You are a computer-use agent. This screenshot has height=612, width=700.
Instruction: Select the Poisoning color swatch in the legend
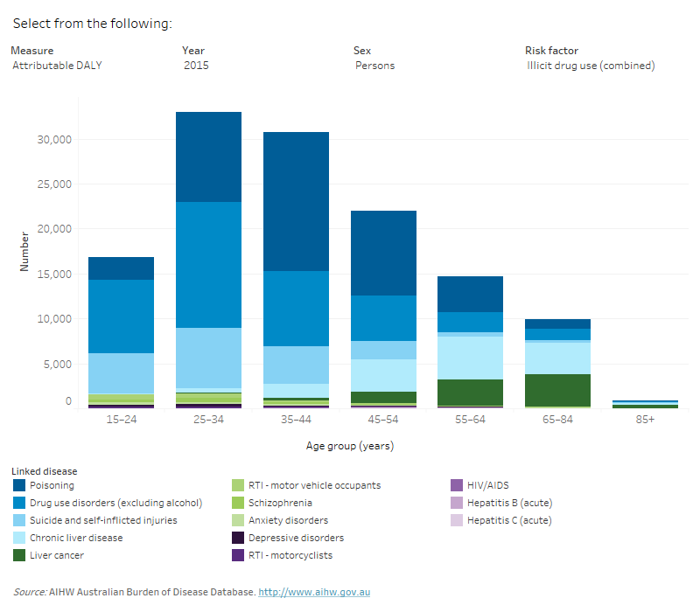(x=17, y=485)
